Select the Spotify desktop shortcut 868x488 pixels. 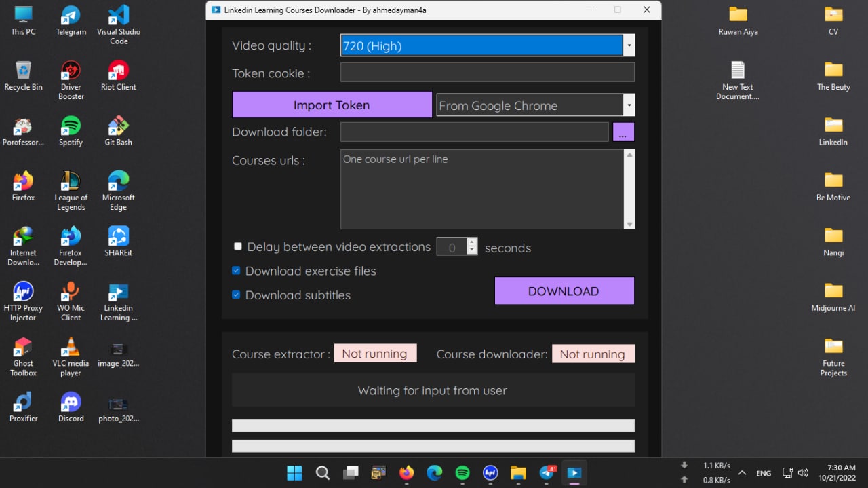coord(71,131)
